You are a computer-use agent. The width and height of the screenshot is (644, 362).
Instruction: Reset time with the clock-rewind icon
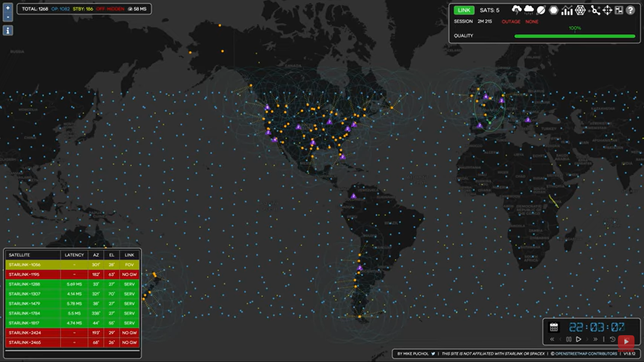[x=612, y=339]
